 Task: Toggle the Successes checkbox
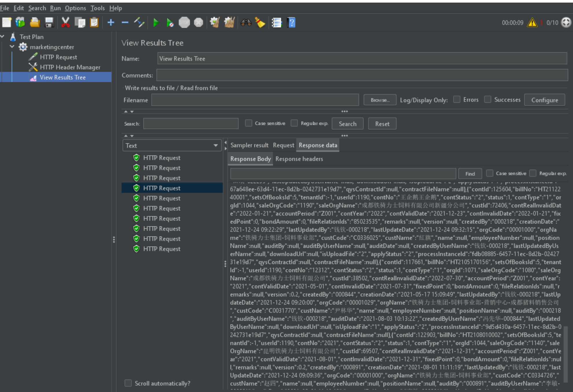click(x=488, y=99)
